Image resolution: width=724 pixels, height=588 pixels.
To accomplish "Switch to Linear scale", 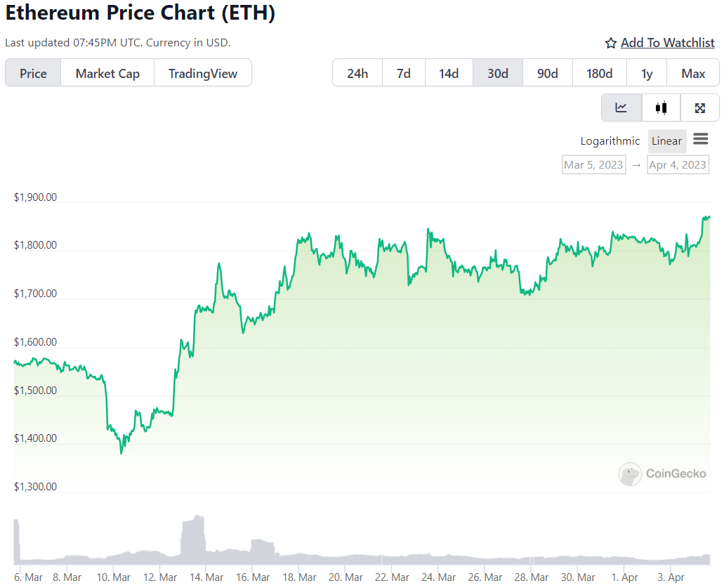I will pos(666,141).
